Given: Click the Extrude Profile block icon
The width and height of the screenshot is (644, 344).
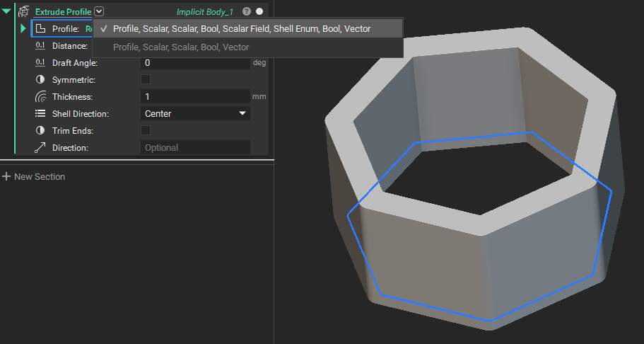Looking at the screenshot, I should (x=24, y=11).
